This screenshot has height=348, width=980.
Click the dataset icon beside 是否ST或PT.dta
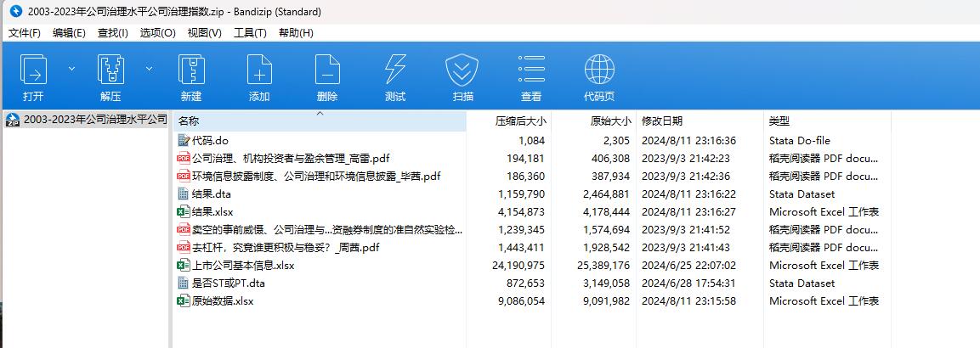(x=184, y=283)
